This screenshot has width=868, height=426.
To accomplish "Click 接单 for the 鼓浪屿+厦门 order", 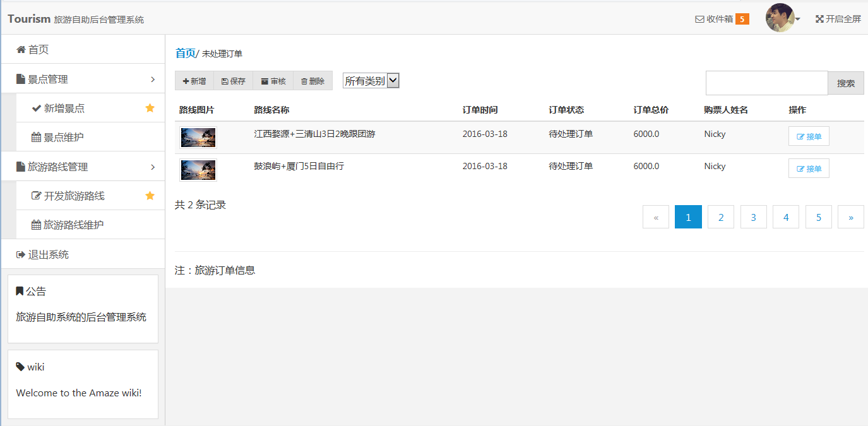I will (x=809, y=169).
